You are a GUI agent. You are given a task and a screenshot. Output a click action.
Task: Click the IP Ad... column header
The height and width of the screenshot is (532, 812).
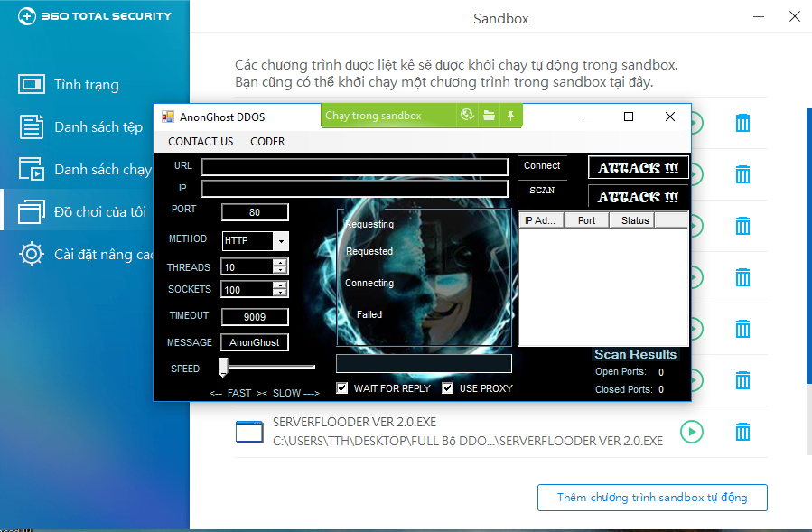541,220
